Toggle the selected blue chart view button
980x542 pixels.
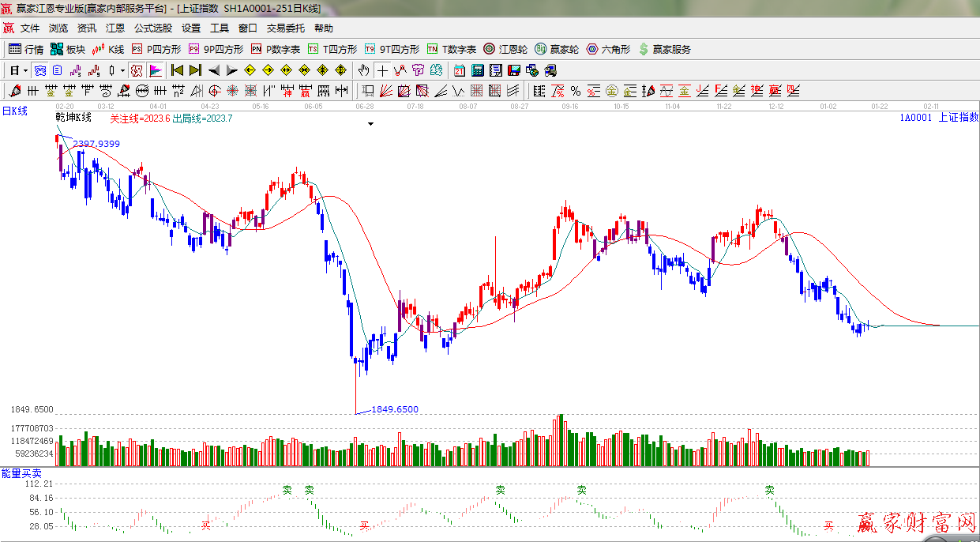tap(39, 70)
